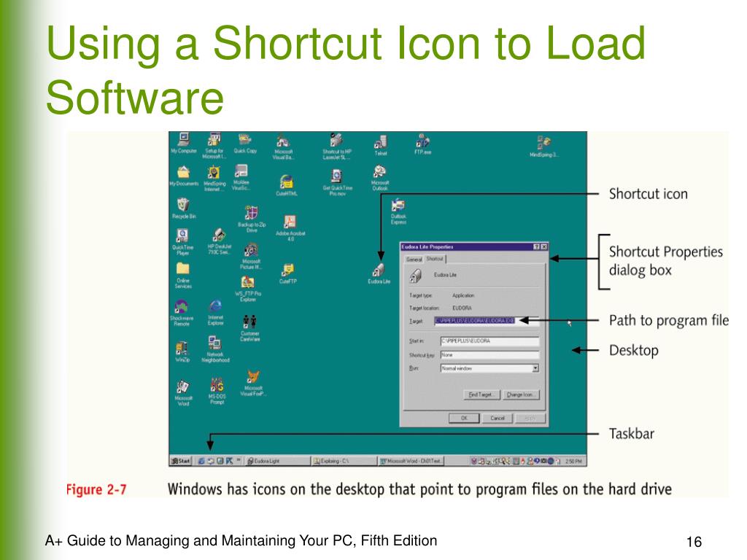Screen dimensions: 747x560
Task: Click the Target path input field
Action: (487, 321)
